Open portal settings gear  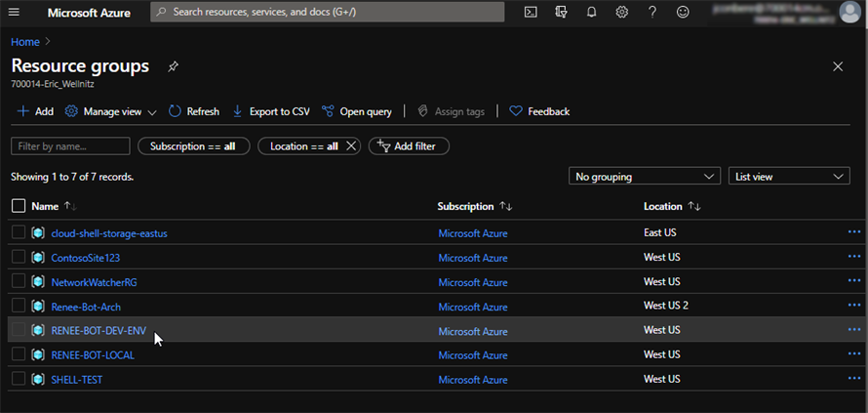click(x=621, y=12)
